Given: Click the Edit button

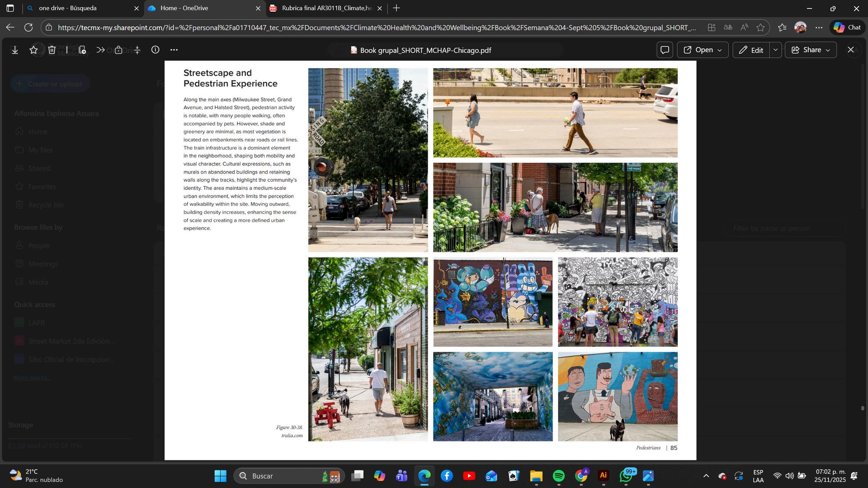Looking at the screenshot, I should tap(751, 50).
